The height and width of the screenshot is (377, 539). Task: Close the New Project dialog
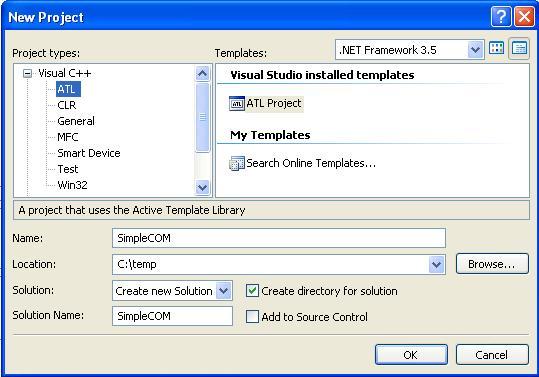click(524, 16)
